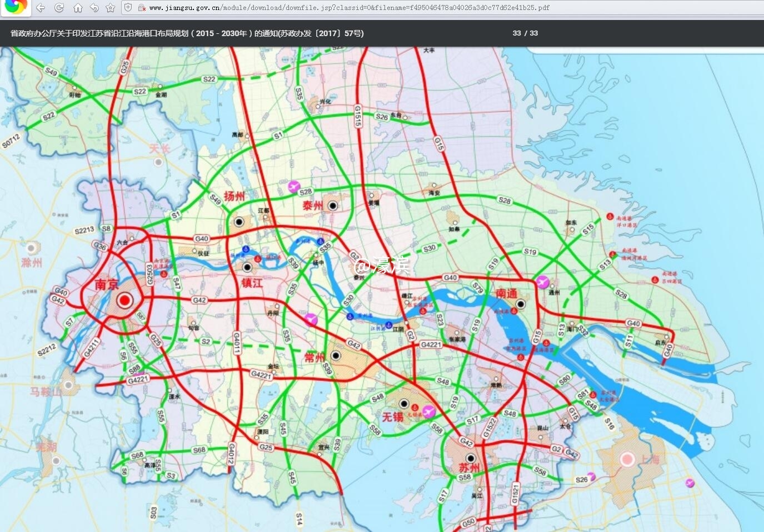
Task: Click the 南通 city marker on map
Action: pyautogui.click(x=521, y=304)
